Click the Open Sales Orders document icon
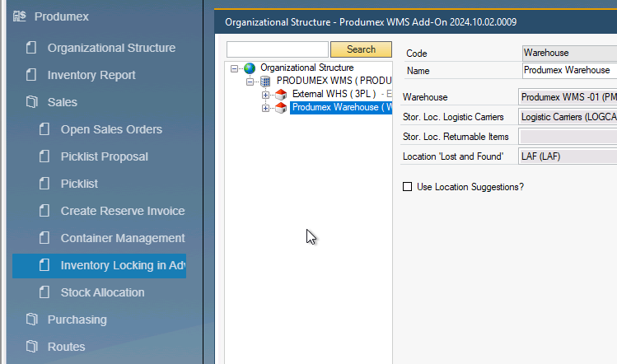617x364 pixels. click(44, 129)
